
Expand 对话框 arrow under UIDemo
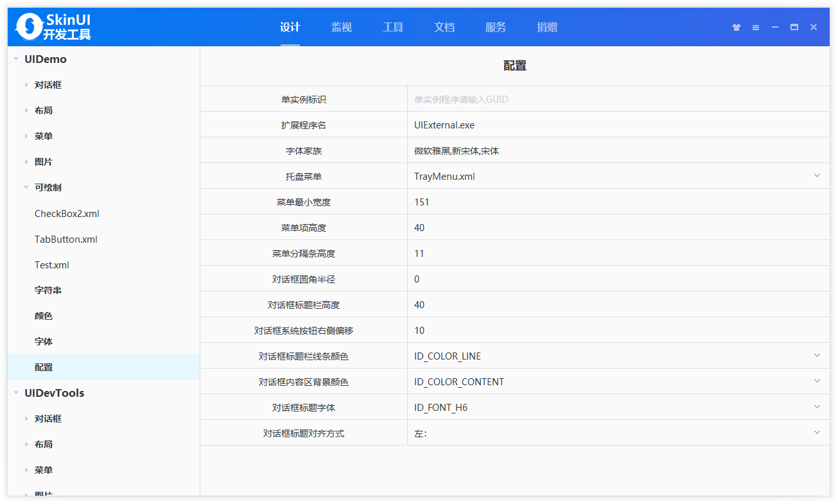pos(26,85)
